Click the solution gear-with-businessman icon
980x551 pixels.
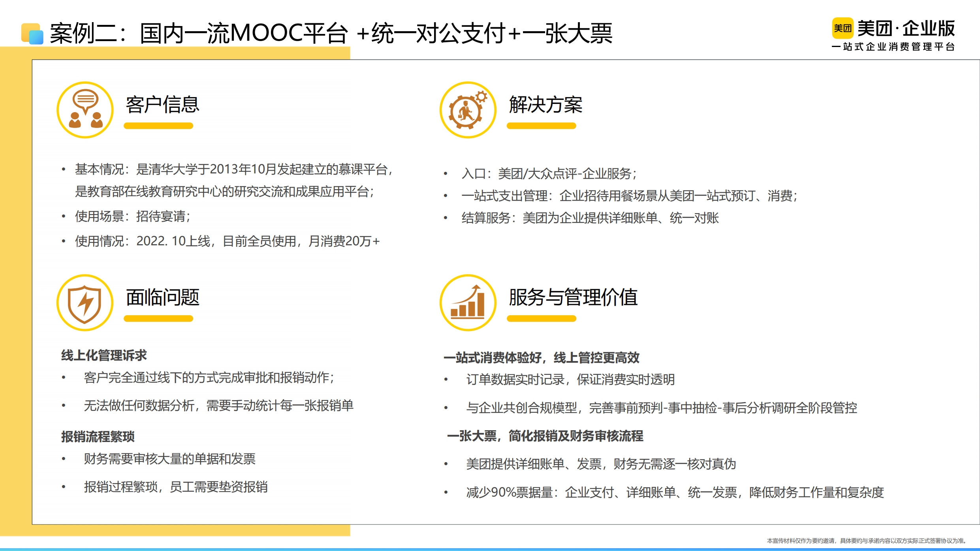tap(468, 110)
